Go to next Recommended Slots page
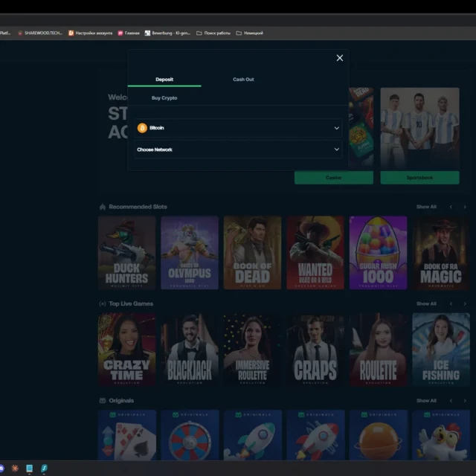The width and height of the screenshot is (476, 476). 465,207
